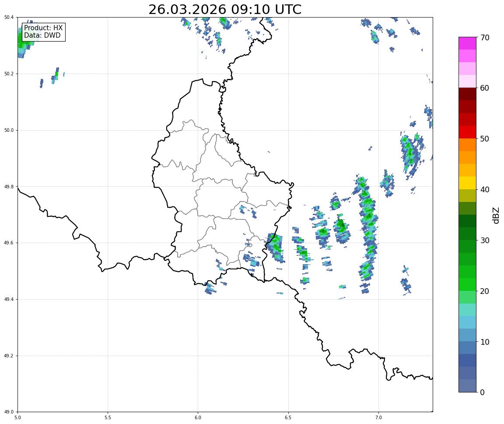This screenshot has height=424, width=504.
Task: Click the colorbar tick label "0"
Action: [482, 392]
